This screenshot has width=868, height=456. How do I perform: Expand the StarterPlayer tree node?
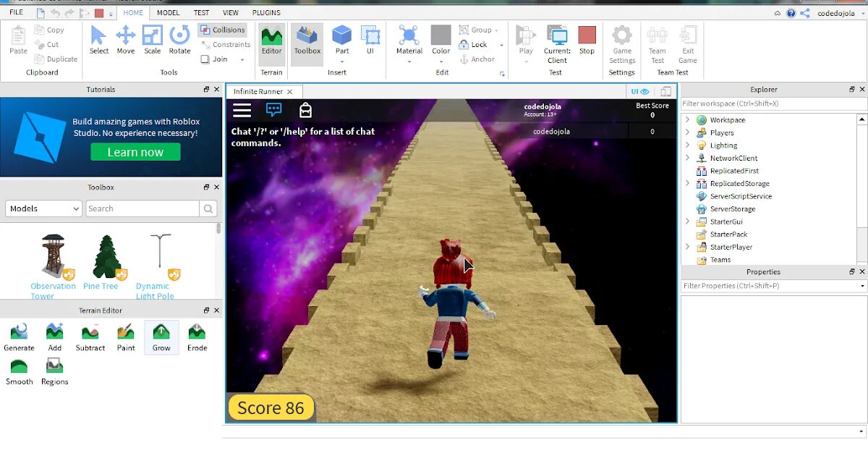tap(687, 247)
